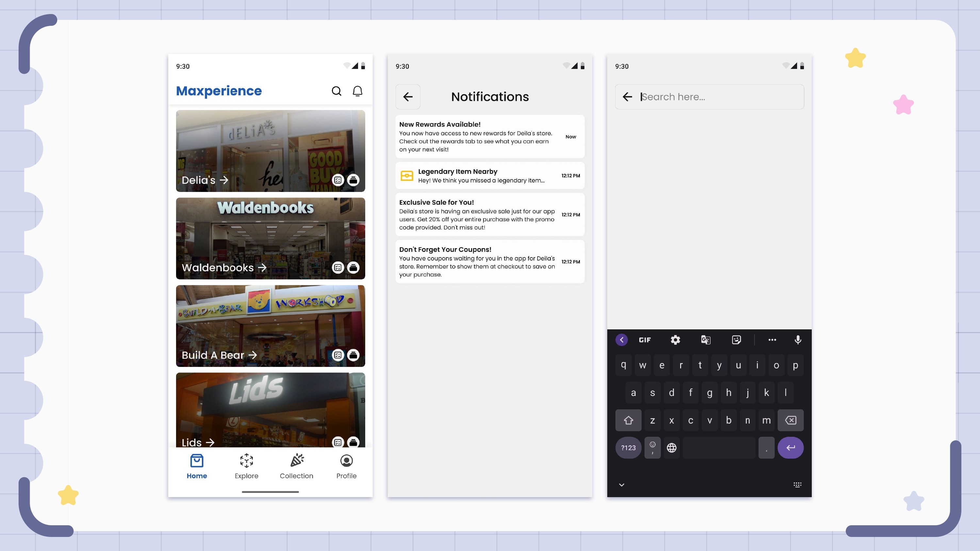Toggle the shift key on keyboard
The image size is (980, 551).
[x=629, y=420]
